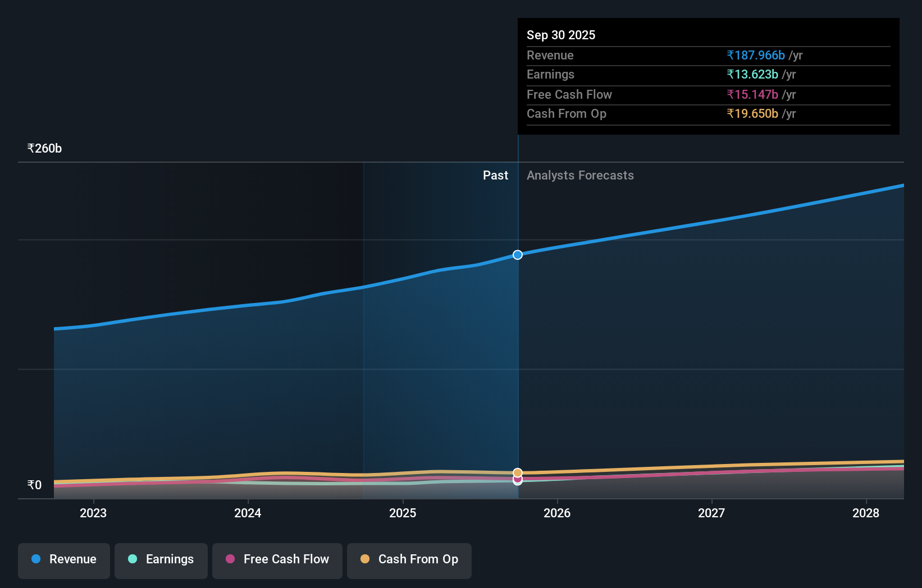Click the teal Earnings legend dot

(131, 559)
